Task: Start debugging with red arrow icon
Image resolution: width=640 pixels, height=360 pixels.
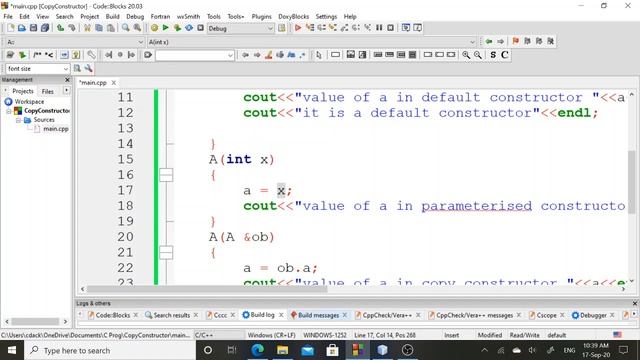Action: 298,28
